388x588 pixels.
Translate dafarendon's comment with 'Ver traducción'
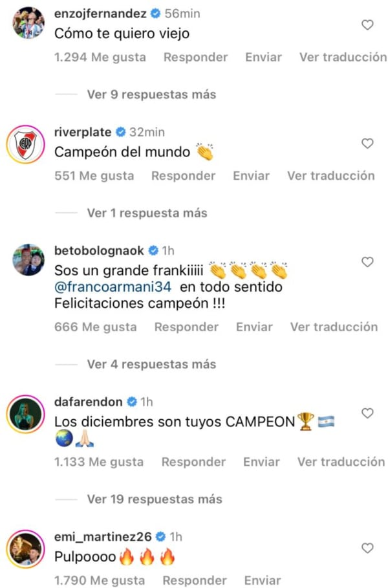pos(341,462)
